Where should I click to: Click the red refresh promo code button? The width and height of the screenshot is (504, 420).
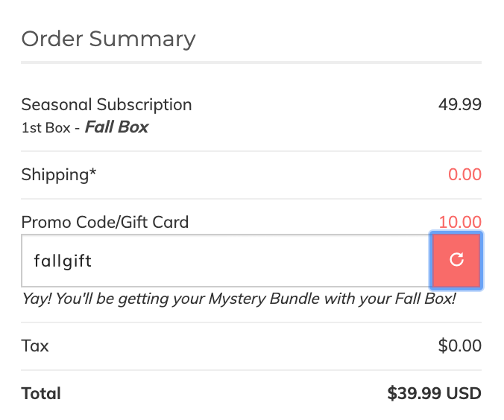[456, 261]
